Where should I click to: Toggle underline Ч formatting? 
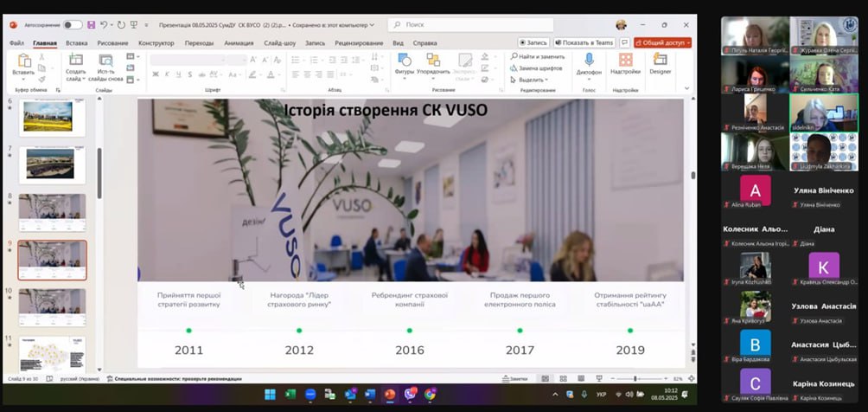178,74
